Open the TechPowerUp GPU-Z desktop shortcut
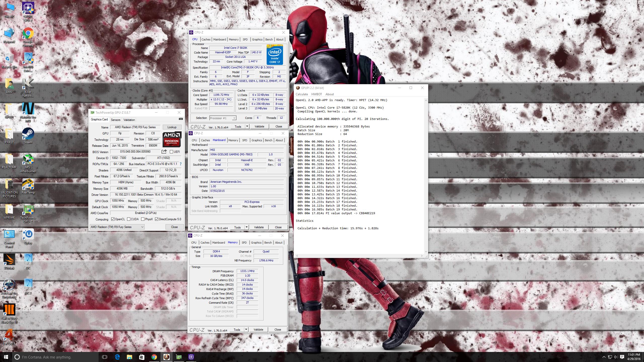The image size is (644, 362). pos(28,213)
